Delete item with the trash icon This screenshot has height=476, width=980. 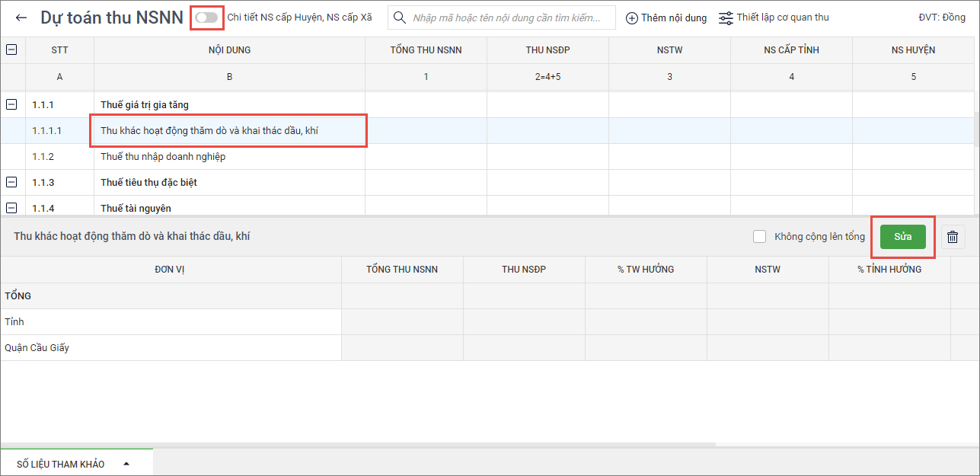click(952, 237)
